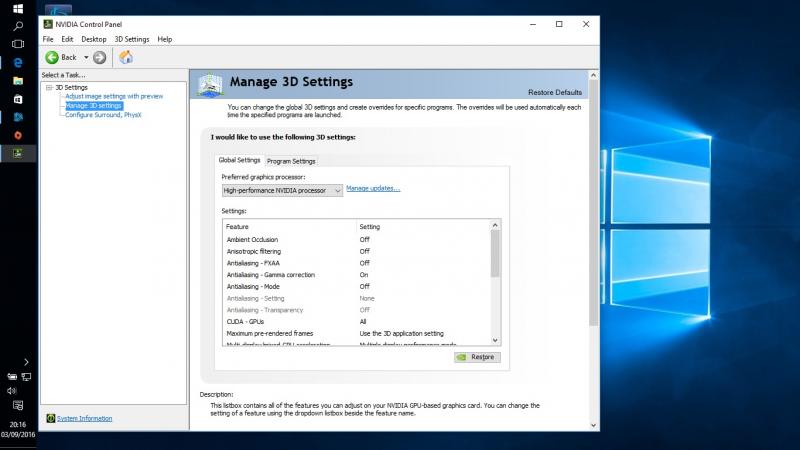Image resolution: width=800 pixels, height=450 pixels.
Task: Open File Explorer from the taskbar
Action: click(x=18, y=80)
